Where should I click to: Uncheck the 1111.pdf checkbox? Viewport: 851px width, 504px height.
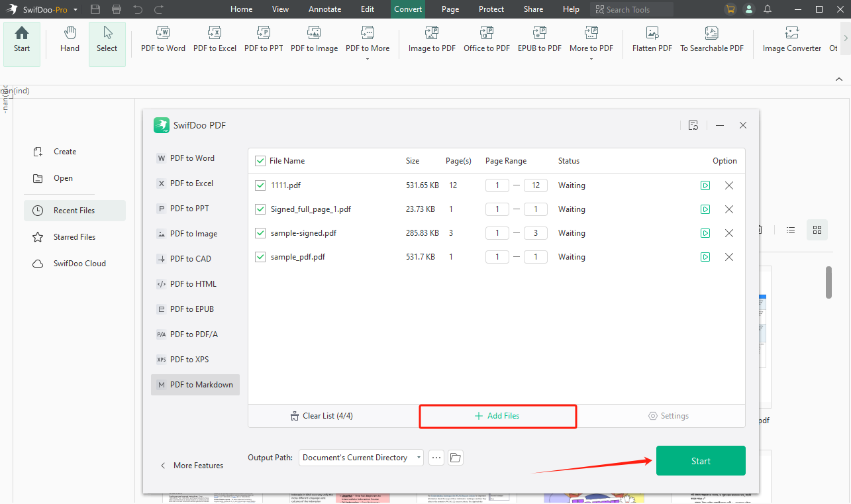(x=260, y=185)
